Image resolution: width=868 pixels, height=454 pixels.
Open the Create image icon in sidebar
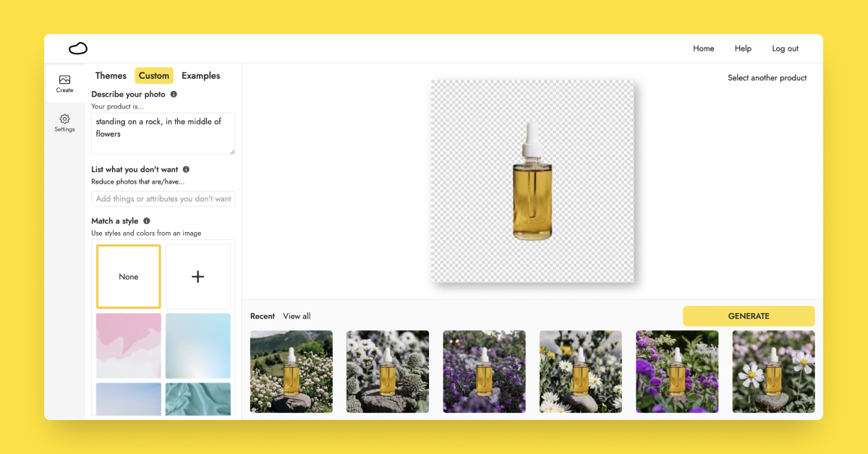64,80
